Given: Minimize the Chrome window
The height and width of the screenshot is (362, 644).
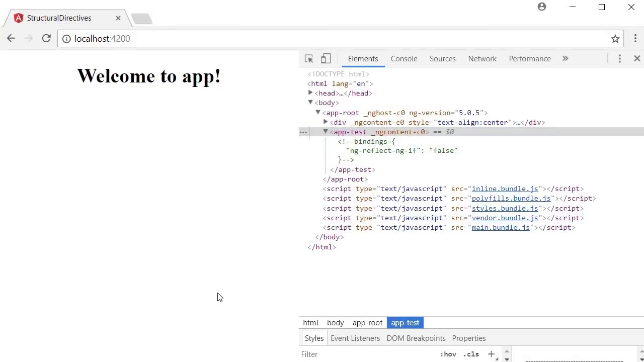Looking at the screenshot, I should (572, 7).
